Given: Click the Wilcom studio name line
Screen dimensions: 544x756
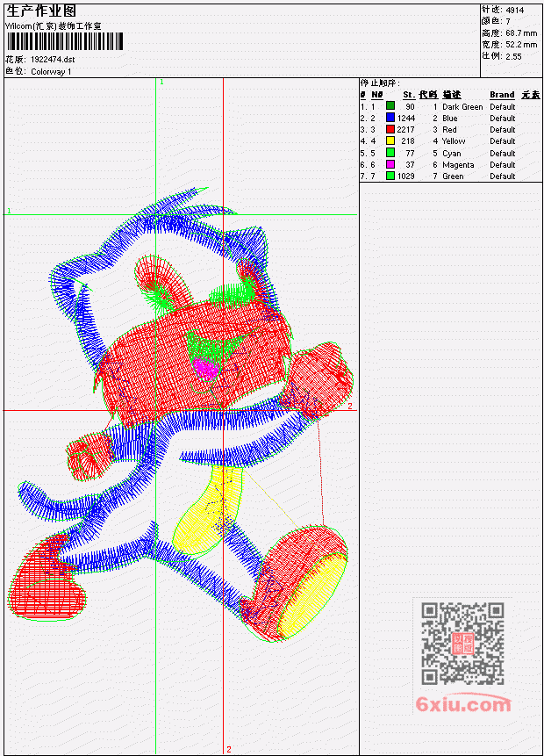Looking at the screenshot, I should click(x=54, y=26).
